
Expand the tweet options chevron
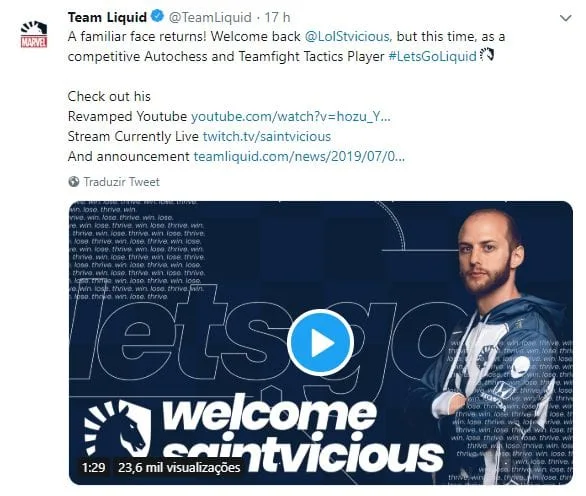coord(565,18)
